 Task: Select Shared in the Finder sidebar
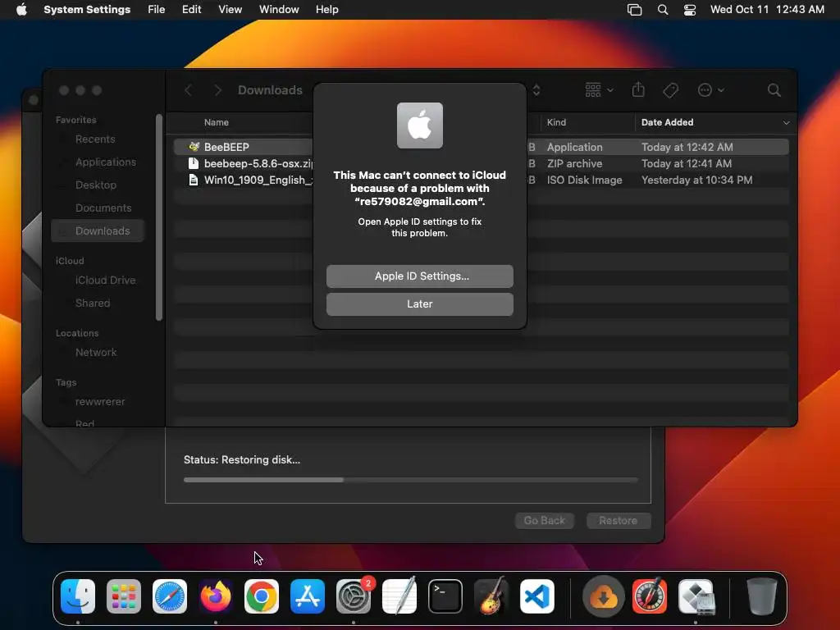[x=92, y=304]
